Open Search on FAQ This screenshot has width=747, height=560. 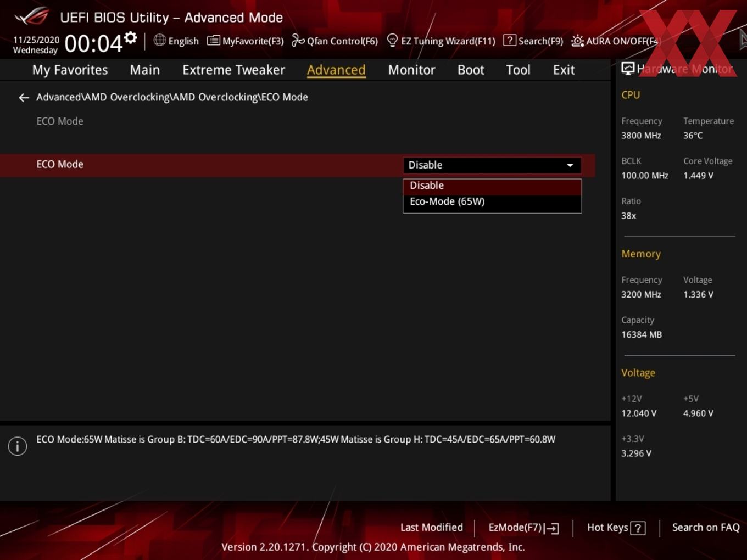tap(706, 528)
